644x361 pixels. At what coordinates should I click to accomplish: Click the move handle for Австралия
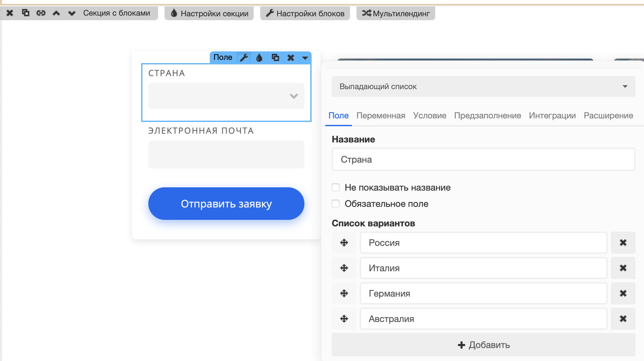click(x=344, y=319)
